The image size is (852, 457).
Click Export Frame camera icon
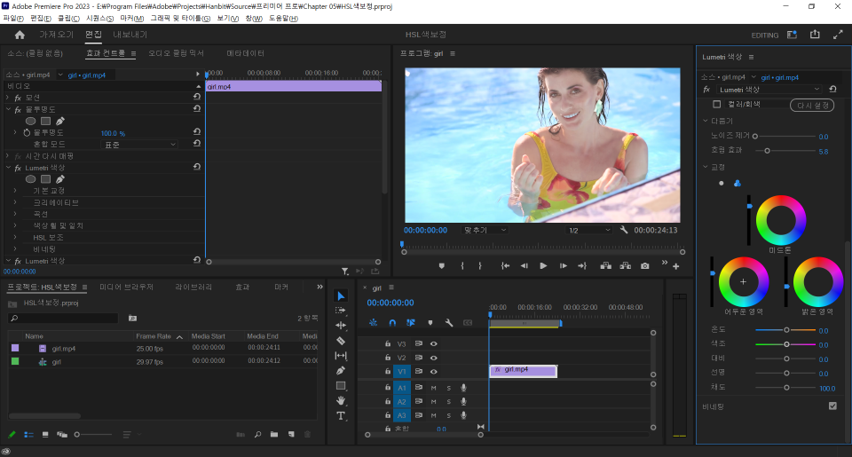click(644, 266)
